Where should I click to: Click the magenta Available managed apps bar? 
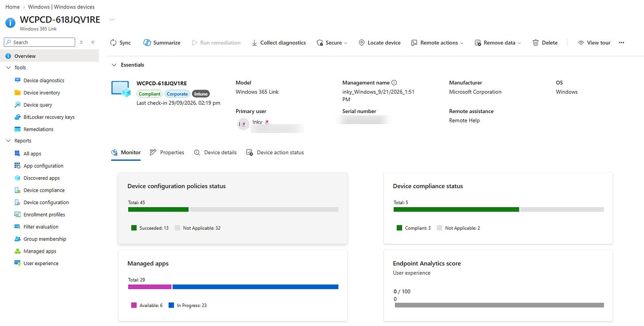pyautogui.click(x=150, y=287)
